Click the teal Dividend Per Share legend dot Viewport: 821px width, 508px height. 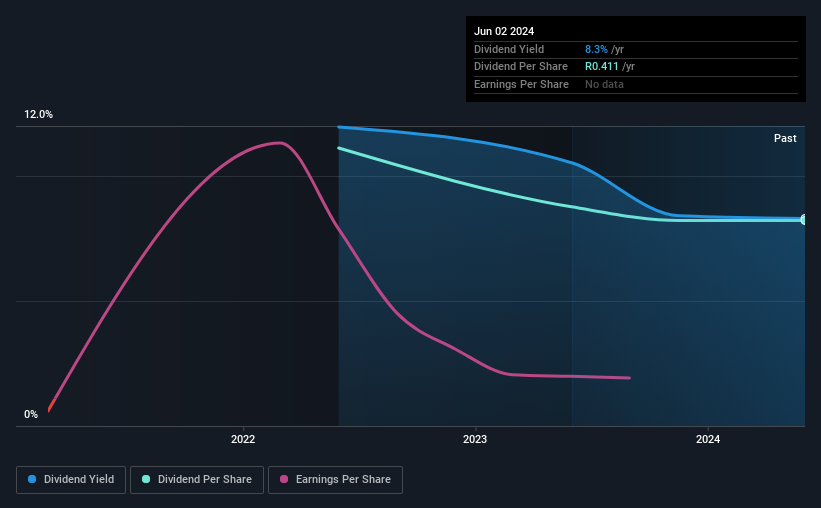point(146,479)
